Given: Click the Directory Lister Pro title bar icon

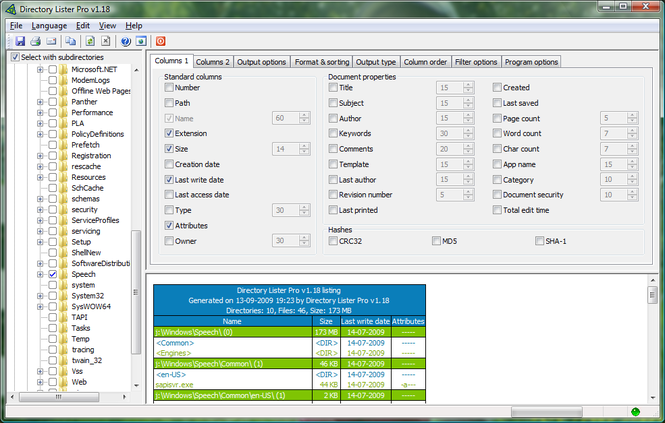Looking at the screenshot, I should pos(11,9).
